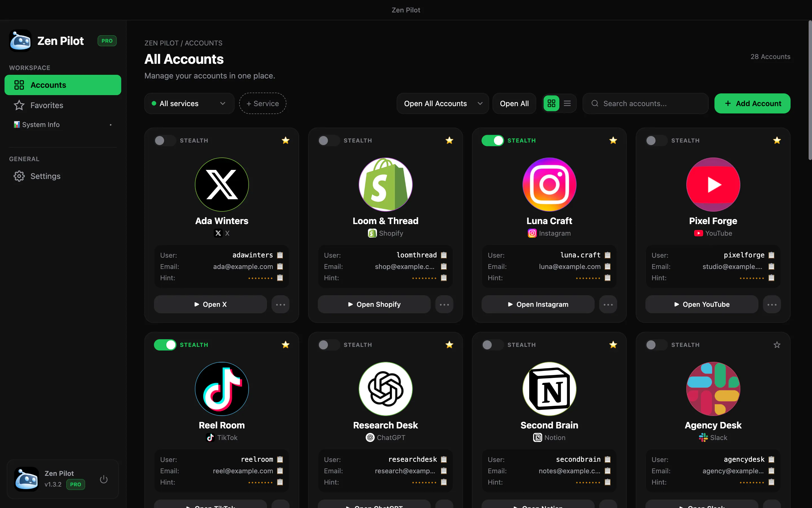This screenshot has height=508, width=812.
Task: Switch to grid view layout
Action: [x=551, y=104]
